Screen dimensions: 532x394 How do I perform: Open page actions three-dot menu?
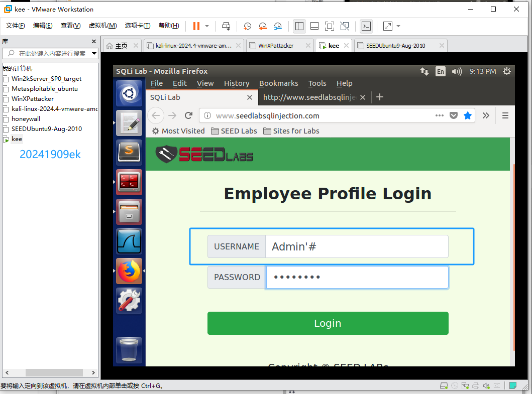pyautogui.click(x=440, y=115)
